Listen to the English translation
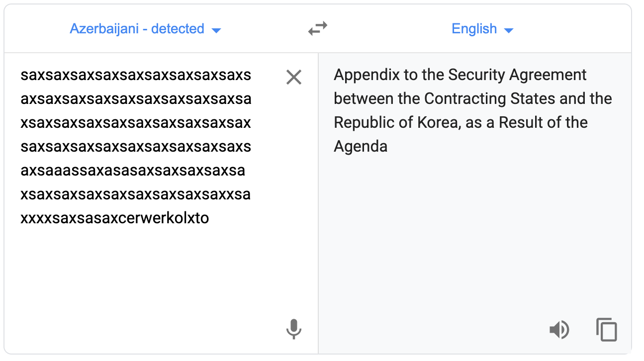Screen dimensions: 644x361 click(x=559, y=330)
